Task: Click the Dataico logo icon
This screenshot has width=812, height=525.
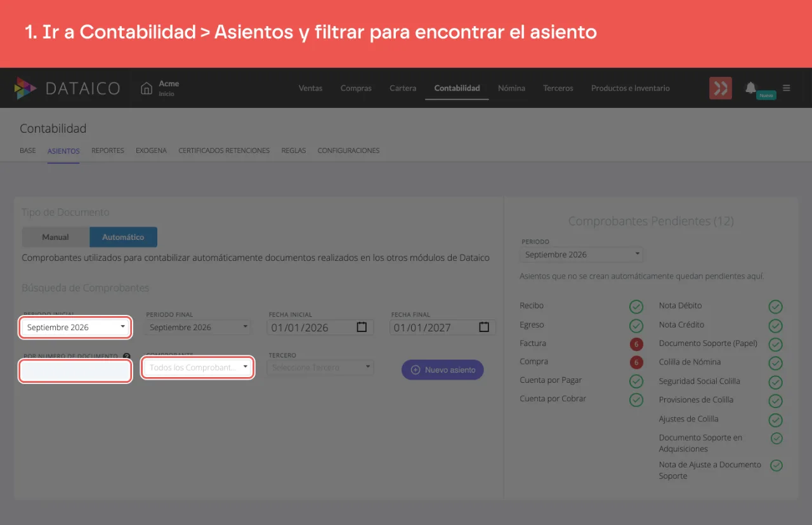Action: tap(25, 88)
